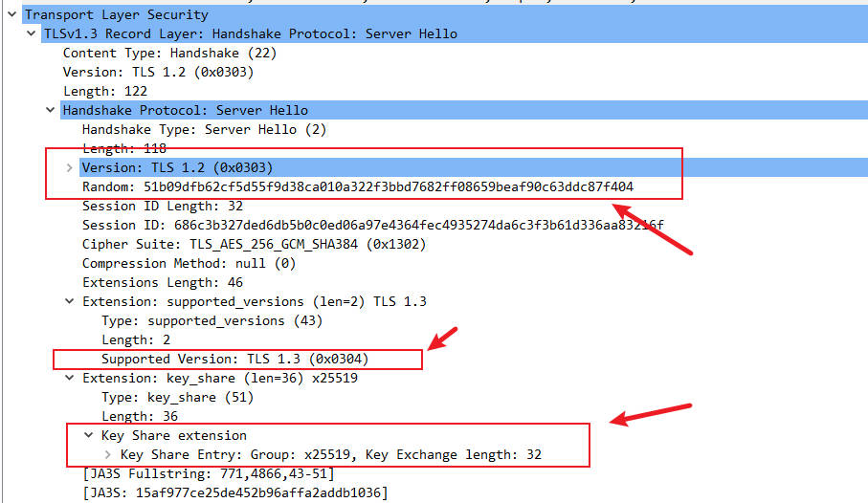Select the Length: 36 row
Viewport: 868px width, 503px height.
(x=140, y=416)
